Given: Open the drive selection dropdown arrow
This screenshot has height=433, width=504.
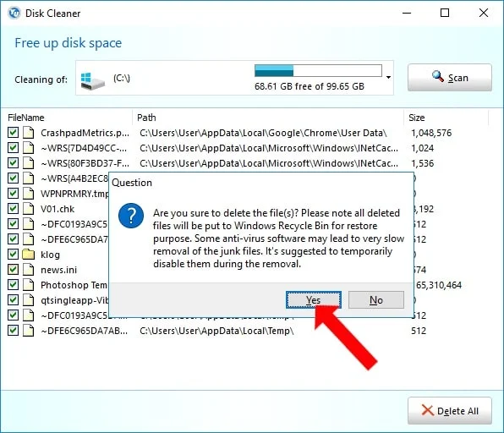Looking at the screenshot, I should click(x=388, y=78).
